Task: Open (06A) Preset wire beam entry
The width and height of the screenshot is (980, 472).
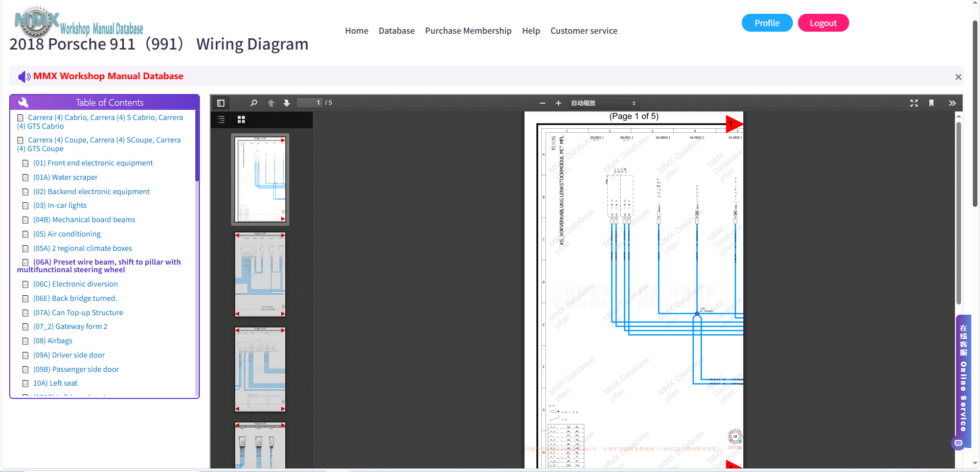Action: coord(99,266)
